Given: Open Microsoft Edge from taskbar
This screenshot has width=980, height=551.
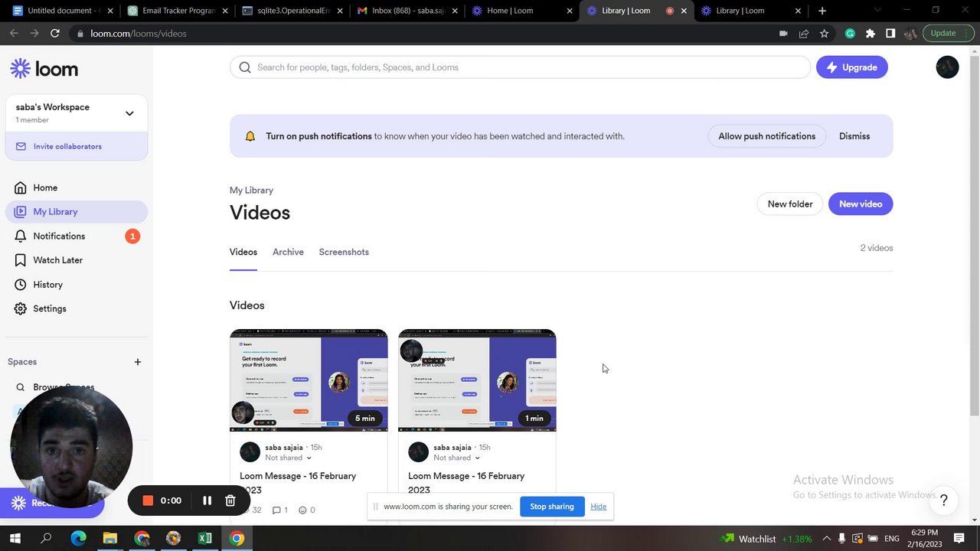Looking at the screenshot, I should (x=78, y=539).
